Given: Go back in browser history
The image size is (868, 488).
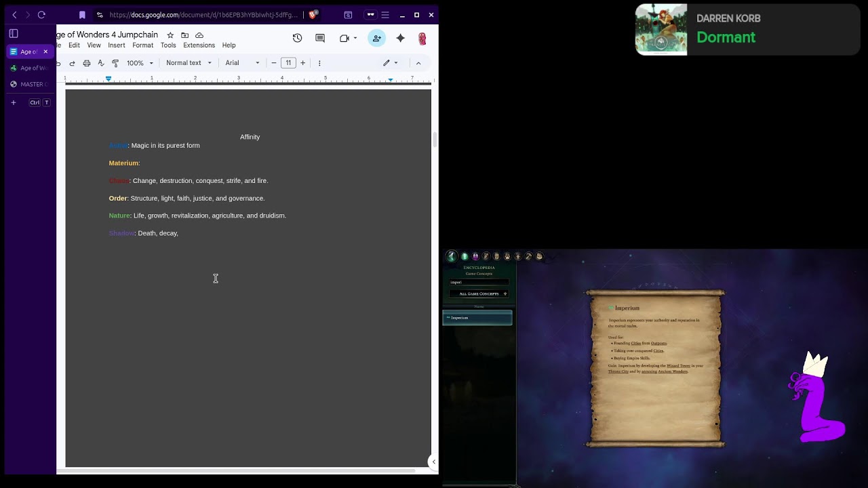Looking at the screenshot, I should 15,15.
